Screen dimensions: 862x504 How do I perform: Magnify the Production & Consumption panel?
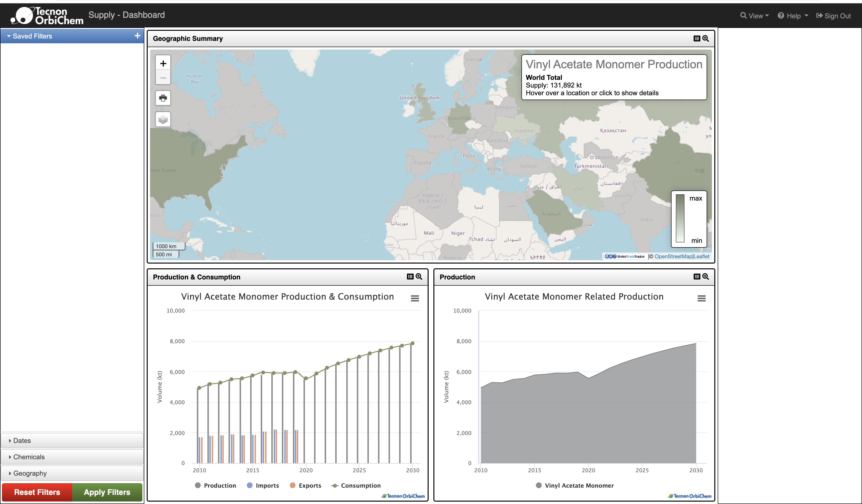point(419,277)
